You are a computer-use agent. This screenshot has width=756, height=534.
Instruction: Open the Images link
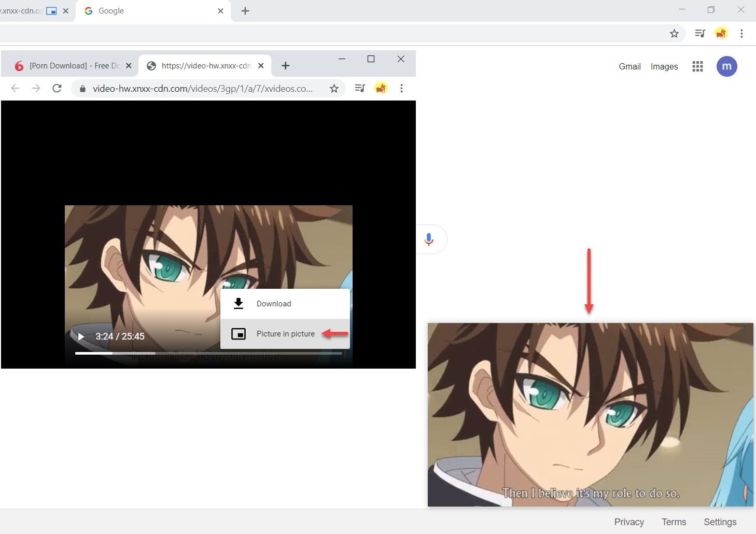664,66
